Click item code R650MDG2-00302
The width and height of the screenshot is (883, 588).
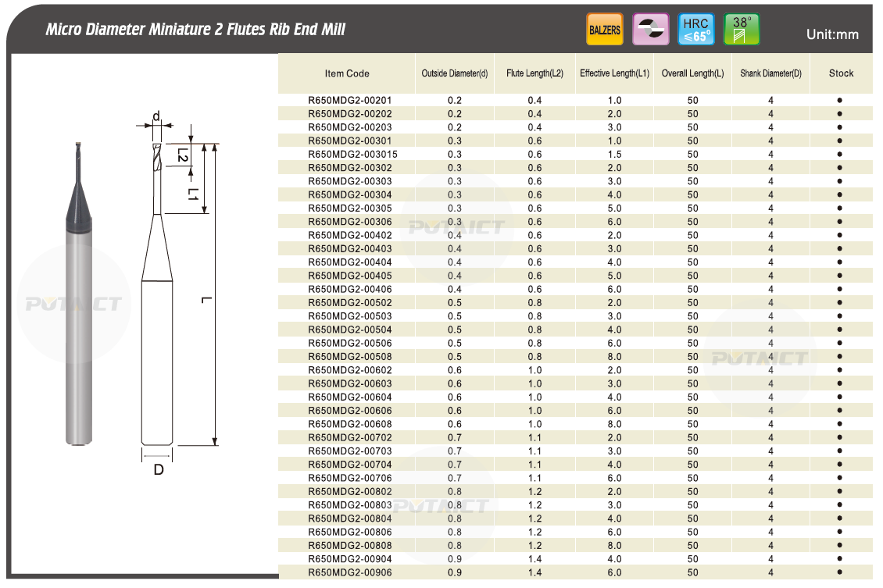pyautogui.click(x=350, y=168)
